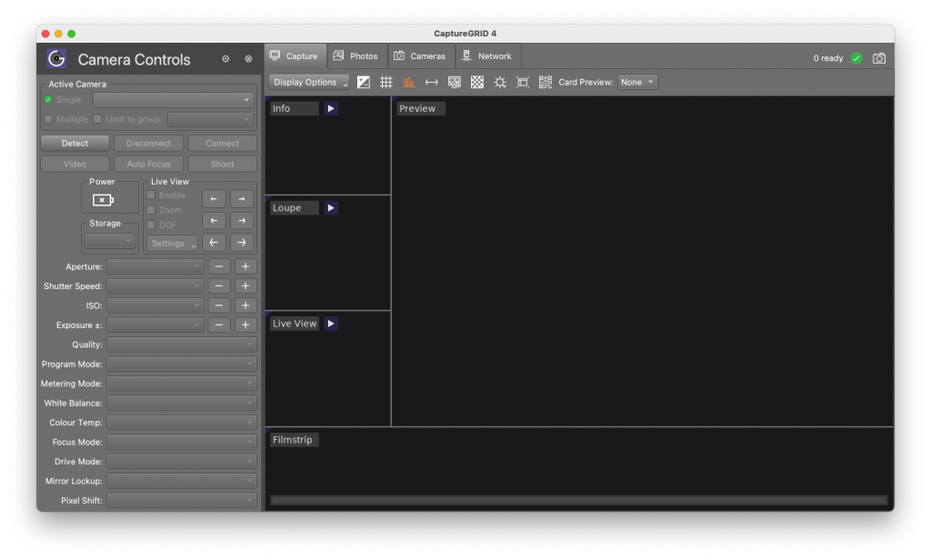Increase Shutter Speed with plus button
The height and width of the screenshot is (560, 931).
pyautogui.click(x=245, y=286)
